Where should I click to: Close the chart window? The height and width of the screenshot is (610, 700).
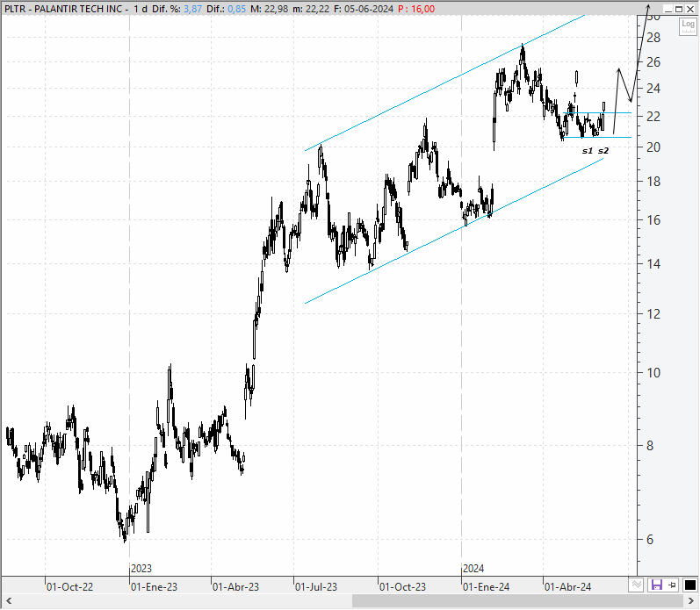tap(689, 9)
